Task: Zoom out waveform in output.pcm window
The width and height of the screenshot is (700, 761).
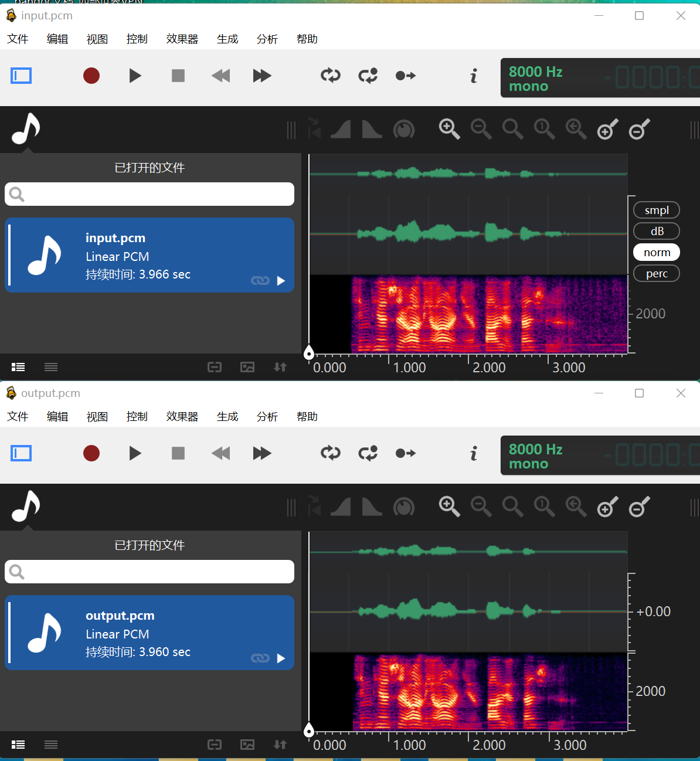Action: (x=481, y=507)
